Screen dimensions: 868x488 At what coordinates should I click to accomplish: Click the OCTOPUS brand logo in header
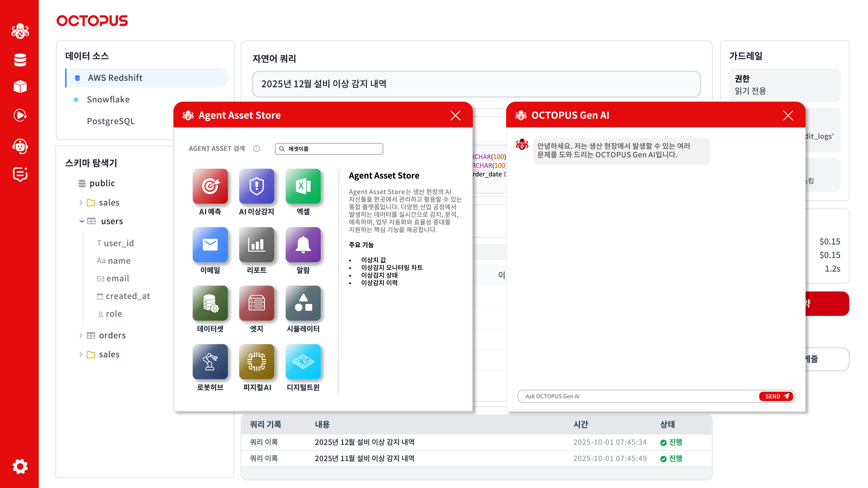pyautogui.click(x=92, y=21)
